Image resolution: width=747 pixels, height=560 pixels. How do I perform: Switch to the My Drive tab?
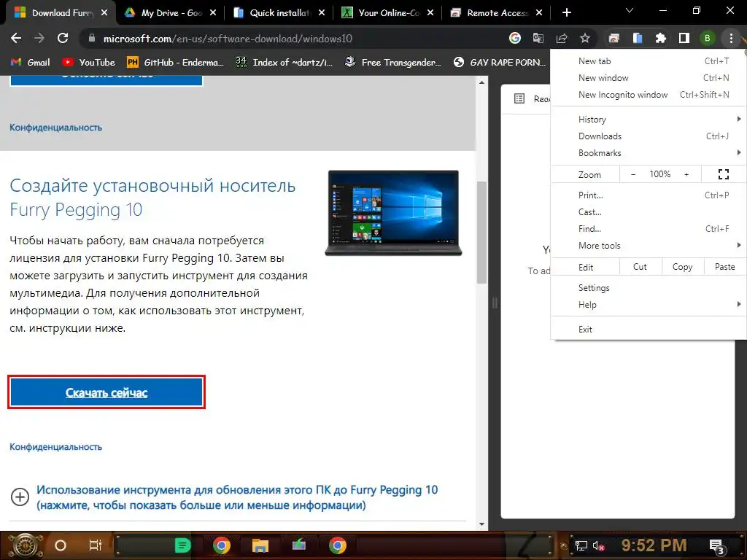(163, 13)
